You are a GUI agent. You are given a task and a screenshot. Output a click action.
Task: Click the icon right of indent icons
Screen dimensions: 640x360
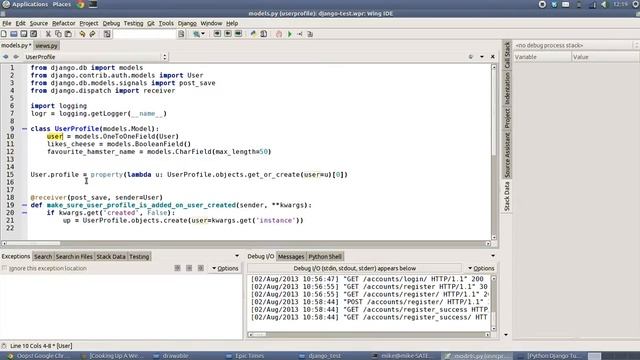click(x=253, y=34)
